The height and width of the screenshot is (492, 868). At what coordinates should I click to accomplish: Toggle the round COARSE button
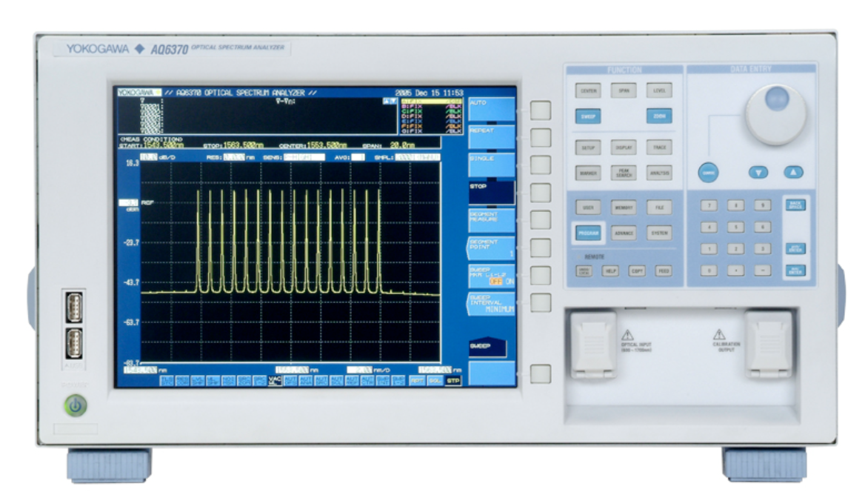[708, 173]
